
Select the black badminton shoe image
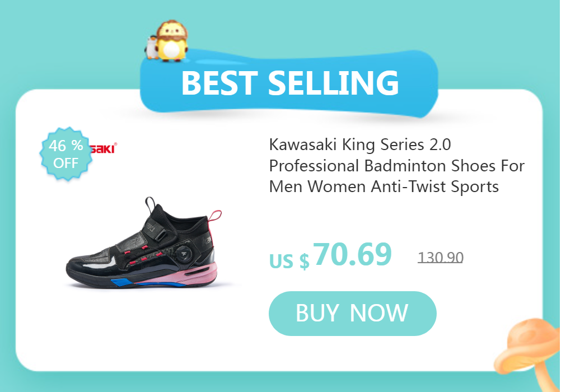tap(144, 242)
